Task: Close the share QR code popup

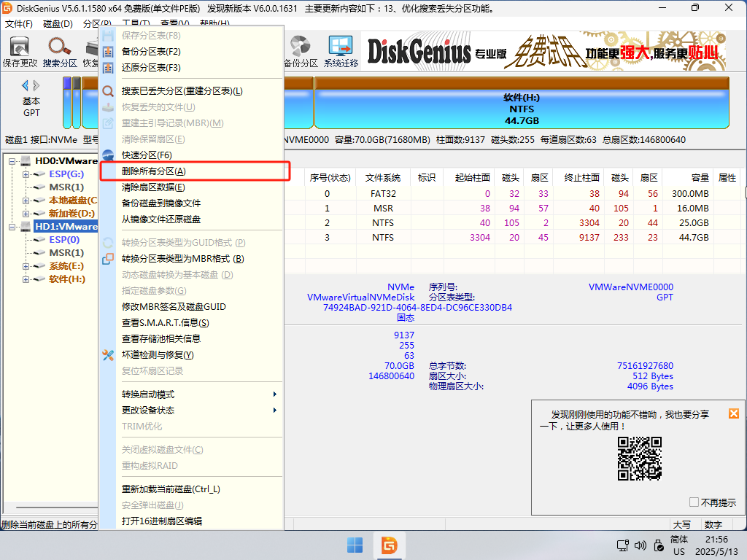Action: [734, 413]
